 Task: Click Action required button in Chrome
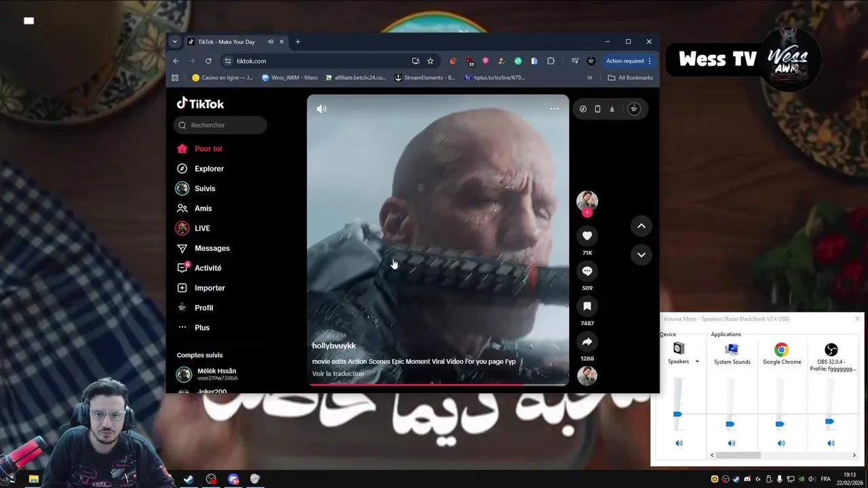[x=629, y=61]
